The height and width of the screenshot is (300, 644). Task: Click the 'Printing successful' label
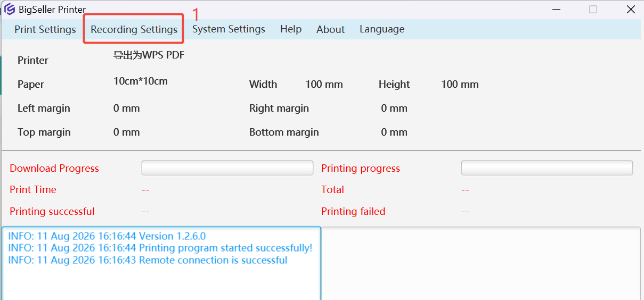(52, 211)
